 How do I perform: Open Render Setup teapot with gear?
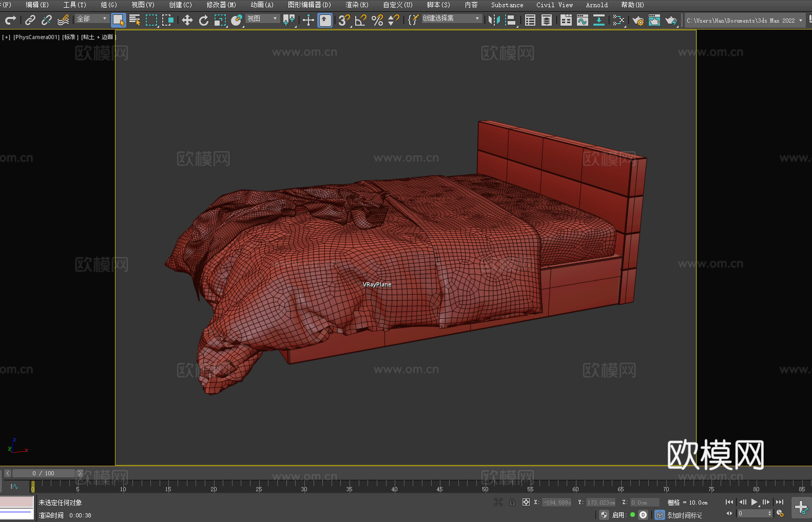click(637, 21)
